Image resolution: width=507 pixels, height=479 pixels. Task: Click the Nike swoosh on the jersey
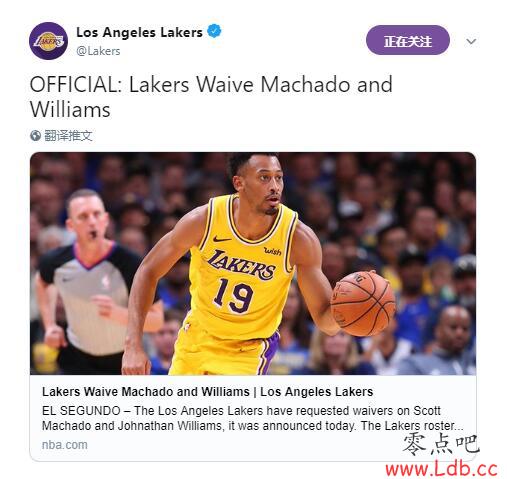click(x=221, y=239)
